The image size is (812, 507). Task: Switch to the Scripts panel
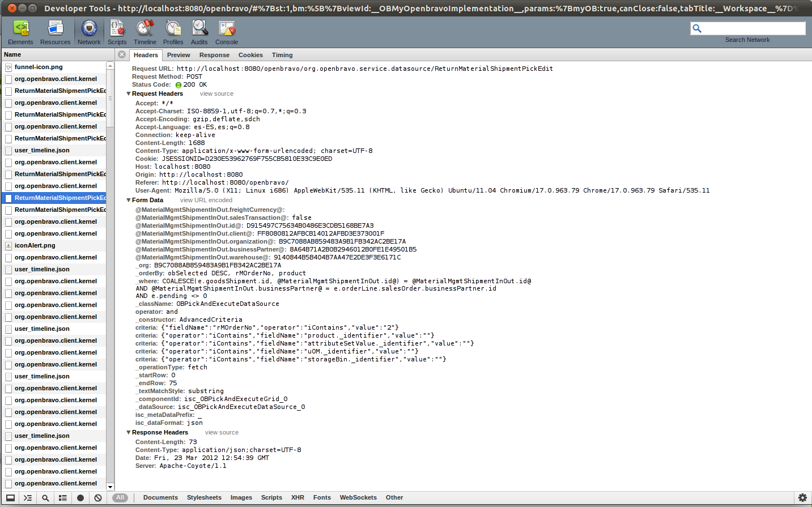(117, 32)
